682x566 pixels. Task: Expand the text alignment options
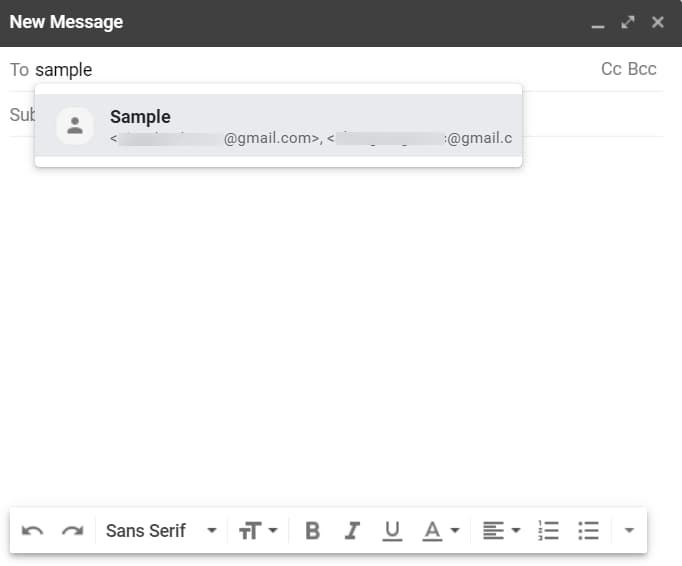(501, 531)
